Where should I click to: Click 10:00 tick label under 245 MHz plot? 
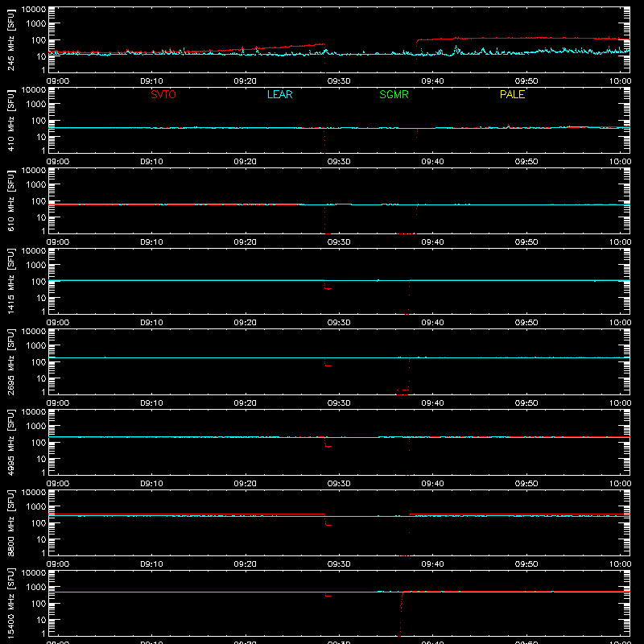point(620,81)
